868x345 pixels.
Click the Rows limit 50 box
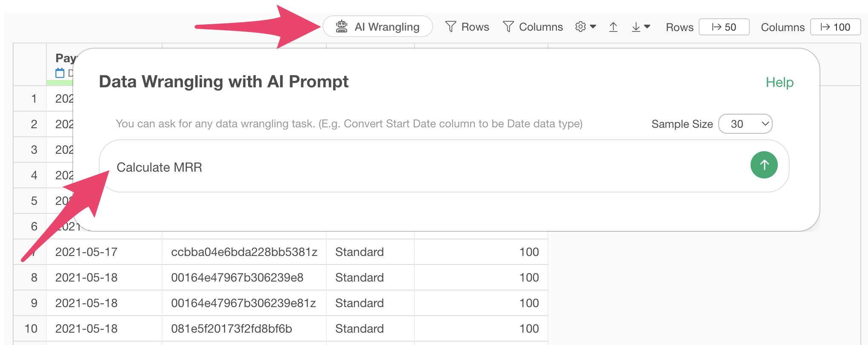[x=724, y=27]
